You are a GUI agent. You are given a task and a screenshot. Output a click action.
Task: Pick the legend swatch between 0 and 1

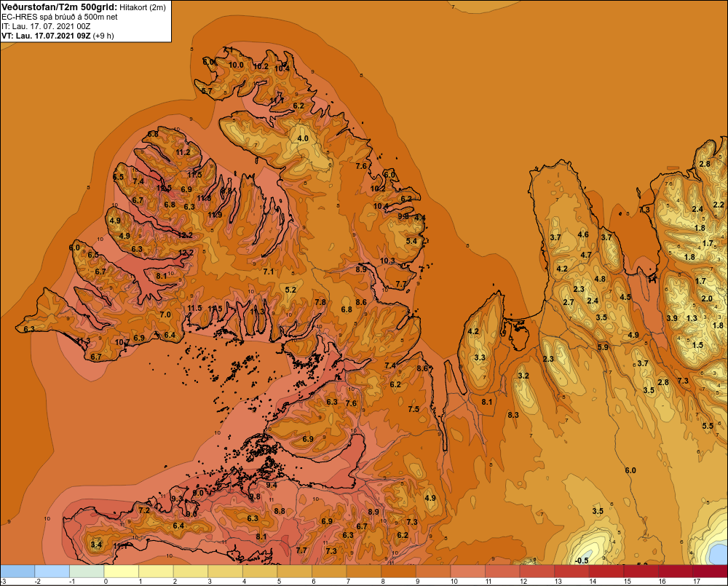pyautogui.click(x=121, y=571)
